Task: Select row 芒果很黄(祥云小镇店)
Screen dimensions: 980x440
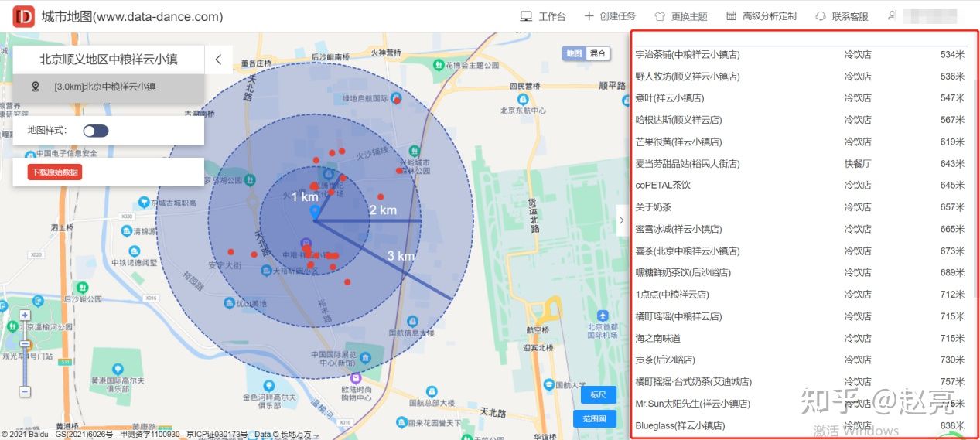Action: (801, 142)
